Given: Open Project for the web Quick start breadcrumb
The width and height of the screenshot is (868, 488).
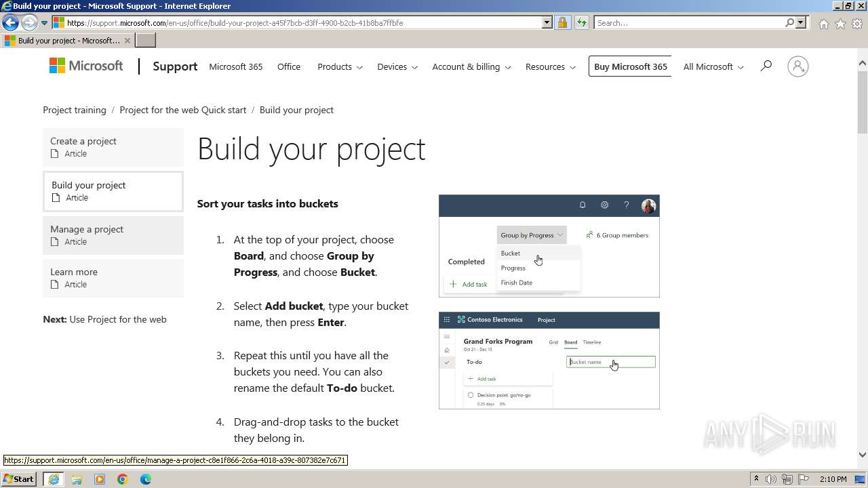Looking at the screenshot, I should click(x=183, y=110).
